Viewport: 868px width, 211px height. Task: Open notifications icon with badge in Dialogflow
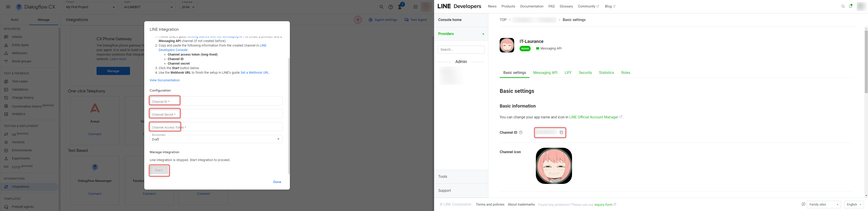point(400,6)
